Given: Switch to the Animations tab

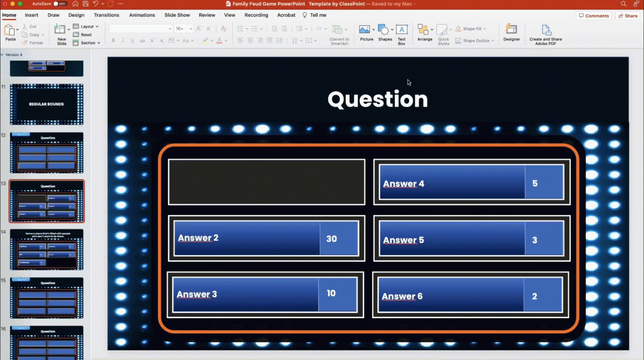Looking at the screenshot, I should [x=142, y=15].
